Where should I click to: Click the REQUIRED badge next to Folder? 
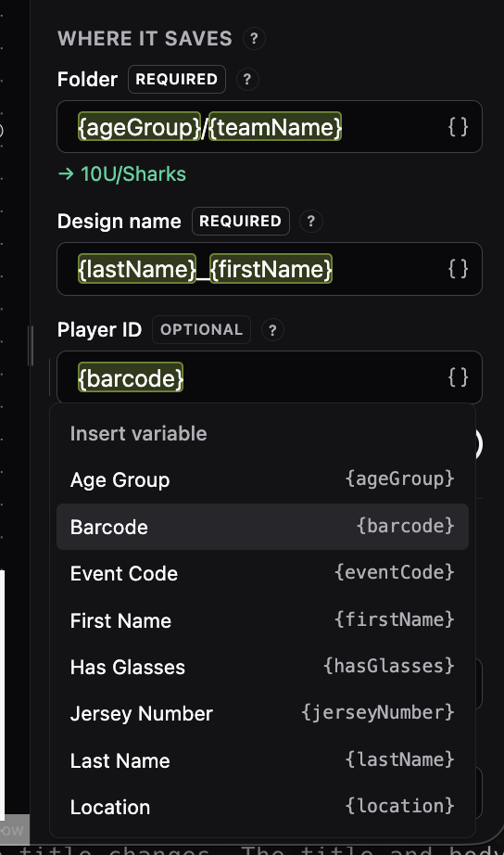[x=177, y=79]
